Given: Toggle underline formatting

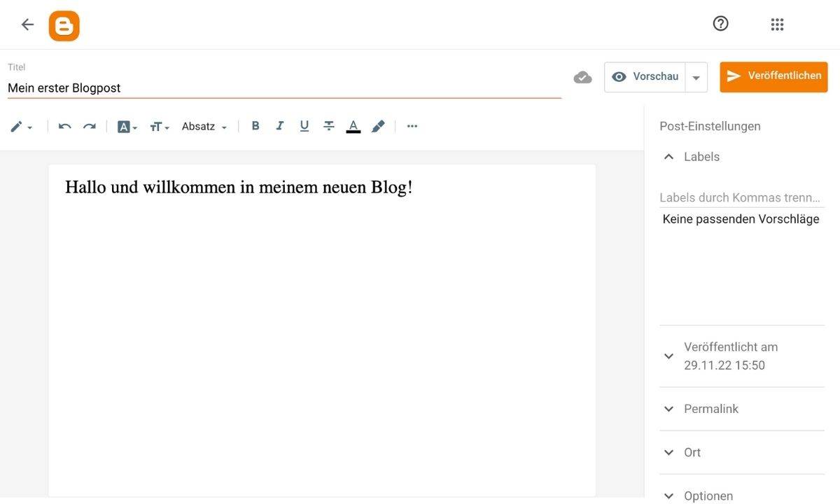Looking at the screenshot, I should [304, 126].
